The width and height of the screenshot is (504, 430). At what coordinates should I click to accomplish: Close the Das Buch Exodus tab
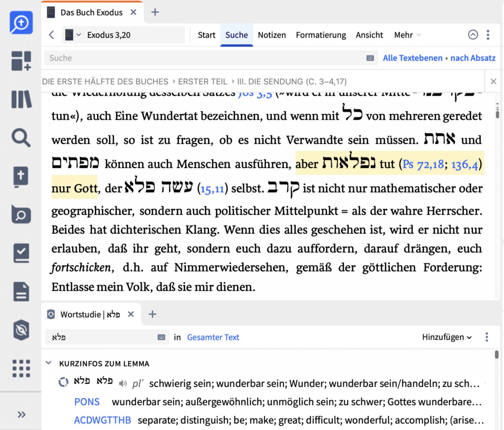(x=133, y=12)
